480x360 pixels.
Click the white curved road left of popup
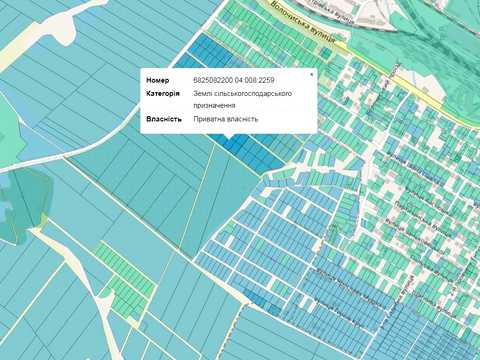100,140
